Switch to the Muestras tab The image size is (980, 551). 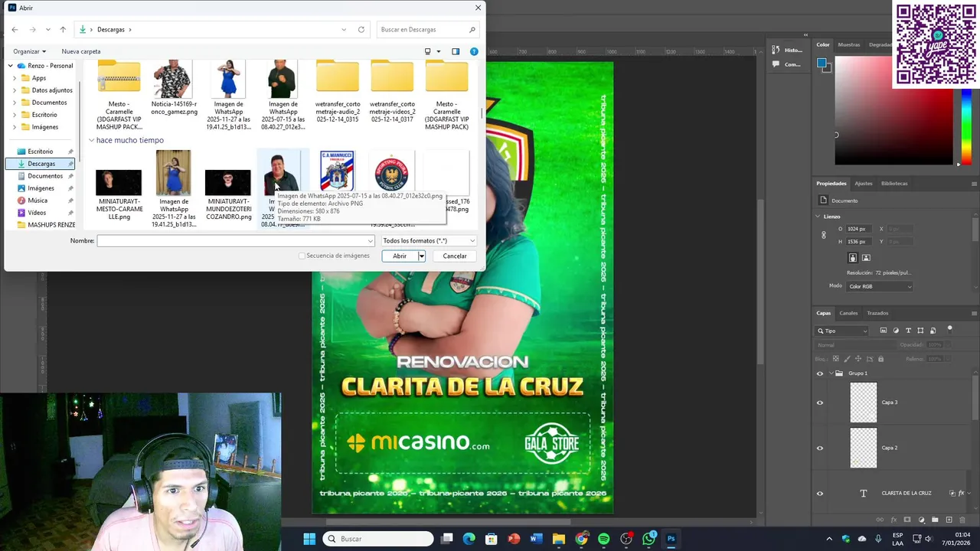click(848, 44)
